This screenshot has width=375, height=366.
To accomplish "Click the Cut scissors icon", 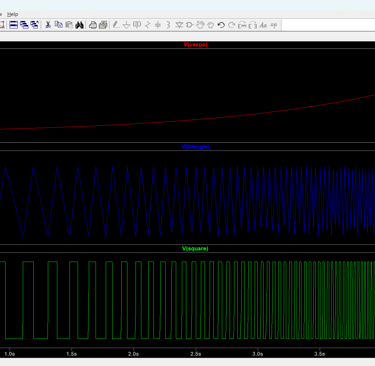I will point(48,25).
